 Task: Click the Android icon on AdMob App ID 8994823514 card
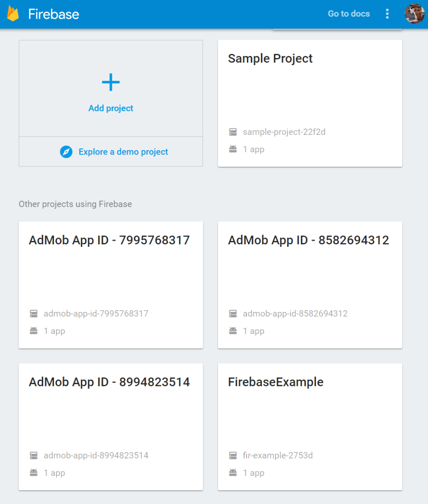pyautogui.click(x=34, y=473)
